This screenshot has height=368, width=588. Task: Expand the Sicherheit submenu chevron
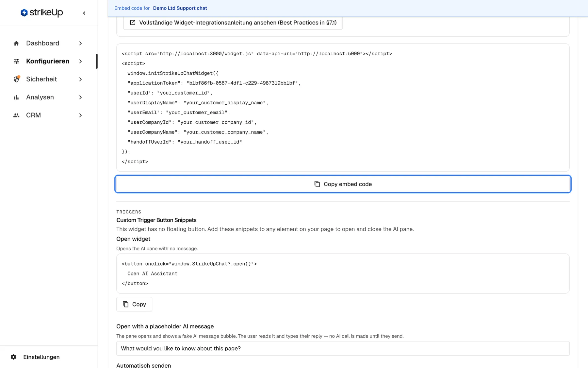coord(80,79)
